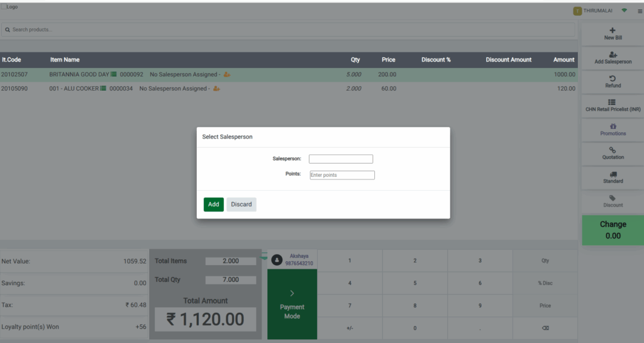Image resolution: width=644 pixels, height=343 pixels.
Task: Click the Net Value 1059.52
Action: 135,261
